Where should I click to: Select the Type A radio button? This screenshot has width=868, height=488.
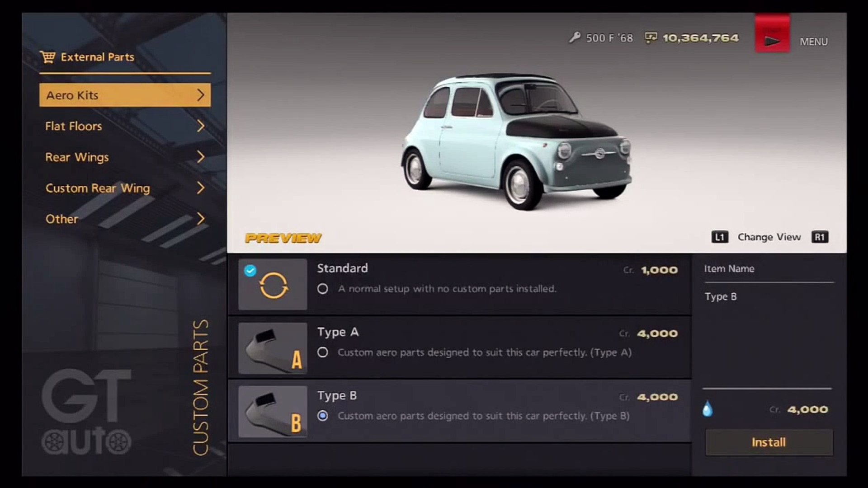point(322,352)
